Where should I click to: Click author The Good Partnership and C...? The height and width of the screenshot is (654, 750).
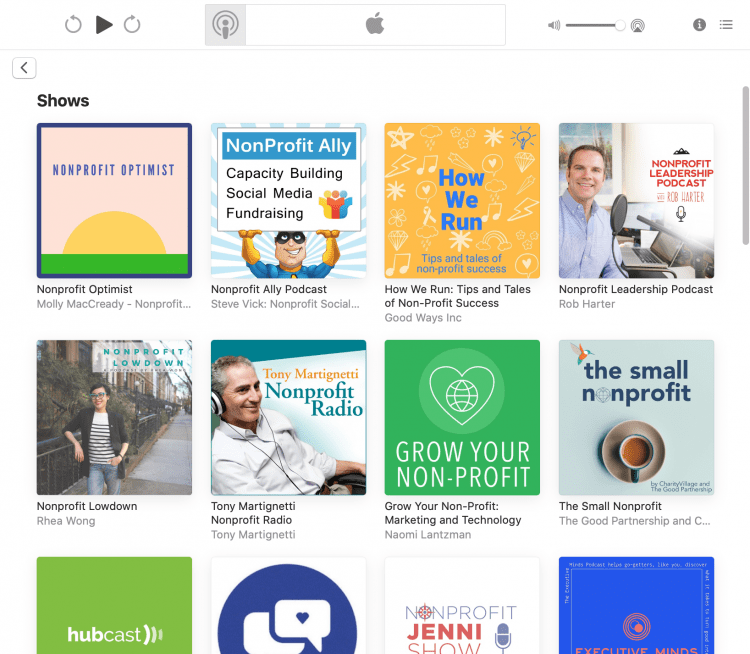pos(635,521)
